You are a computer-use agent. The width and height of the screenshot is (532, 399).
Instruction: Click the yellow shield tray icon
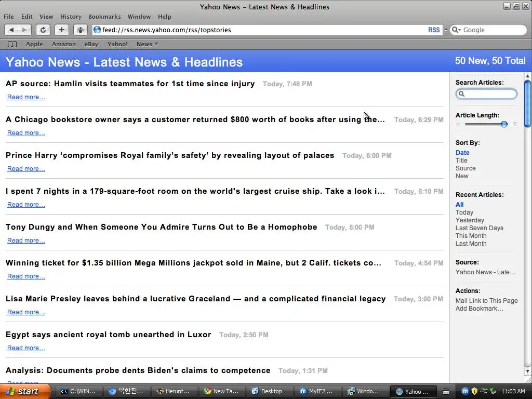click(474, 392)
